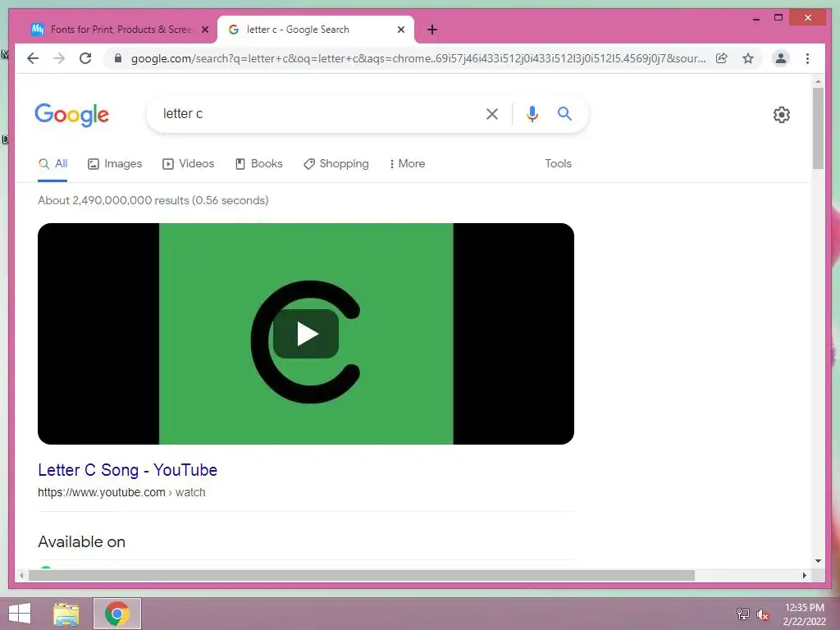Open the network tray icon

743,614
